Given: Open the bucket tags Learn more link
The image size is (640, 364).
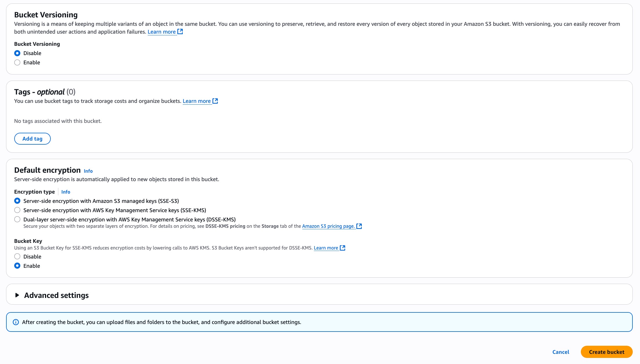Looking at the screenshot, I should (x=197, y=101).
